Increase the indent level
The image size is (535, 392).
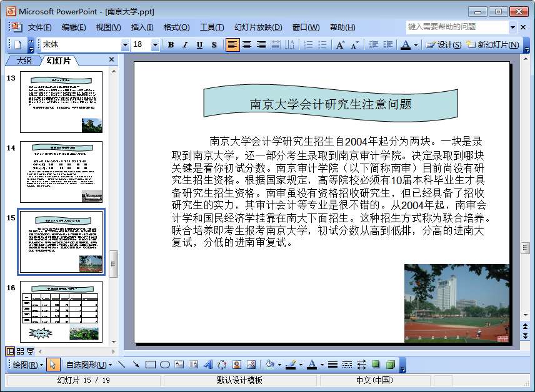pos(387,45)
